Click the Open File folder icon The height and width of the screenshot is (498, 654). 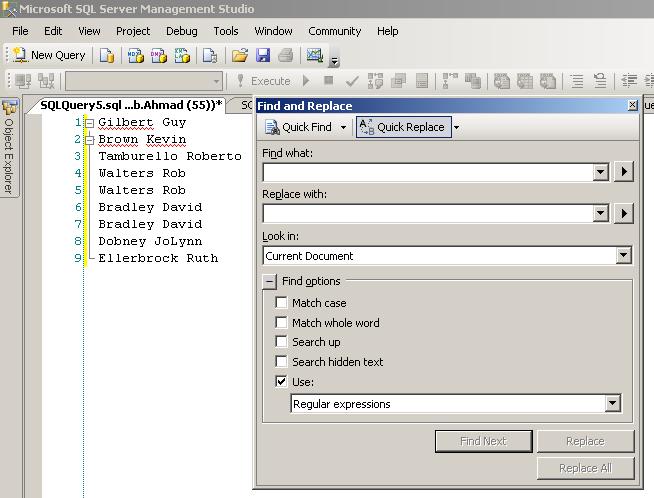[240, 55]
